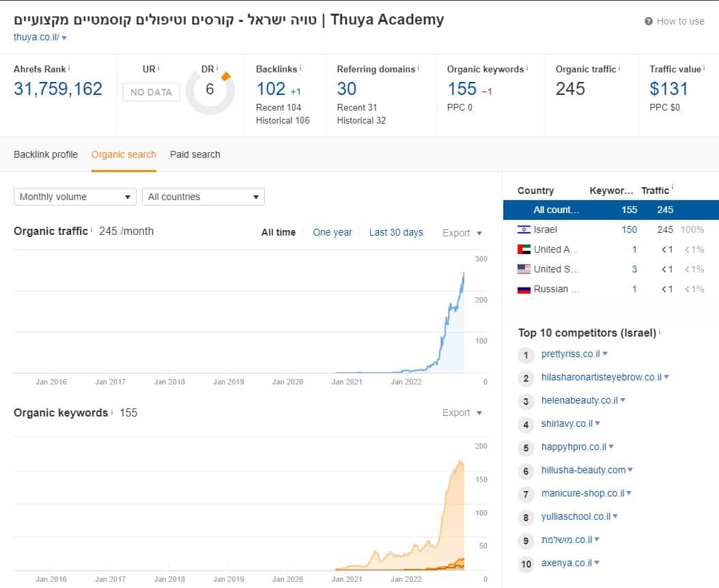Select the All countries row in country table
Image resolution: width=719 pixels, height=588 pixels.
[x=611, y=210]
